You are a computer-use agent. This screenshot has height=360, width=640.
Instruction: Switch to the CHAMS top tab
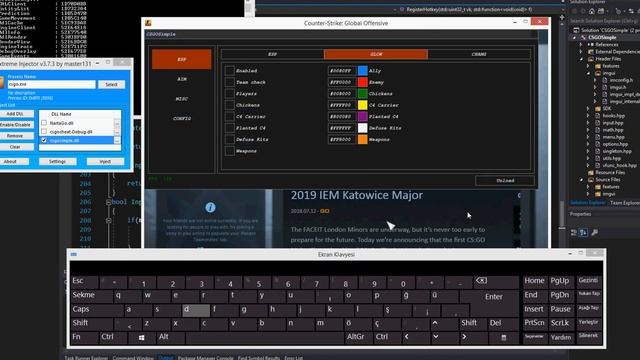[x=479, y=54]
